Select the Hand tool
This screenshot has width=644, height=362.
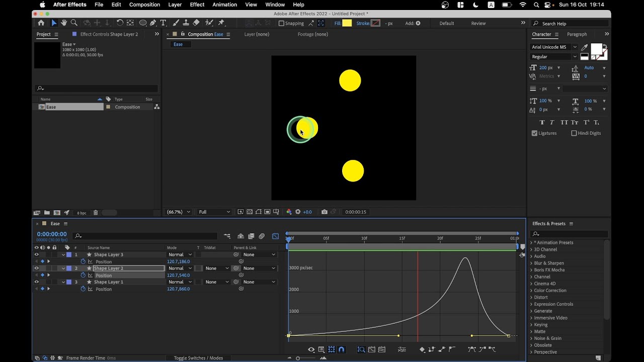click(x=64, y=23)
